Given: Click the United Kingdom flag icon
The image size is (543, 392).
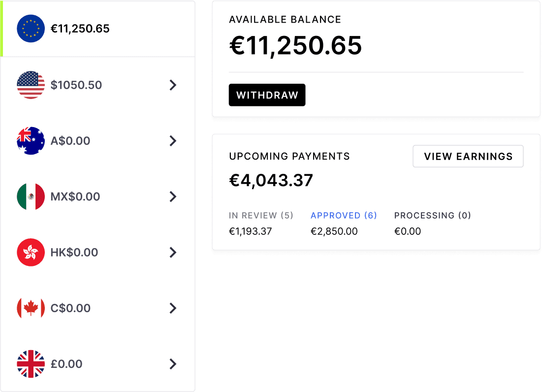Looking at the screenshot, I should tap(31, 363).
